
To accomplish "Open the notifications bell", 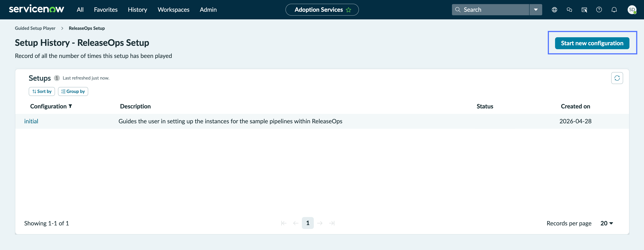I will 614,10.
